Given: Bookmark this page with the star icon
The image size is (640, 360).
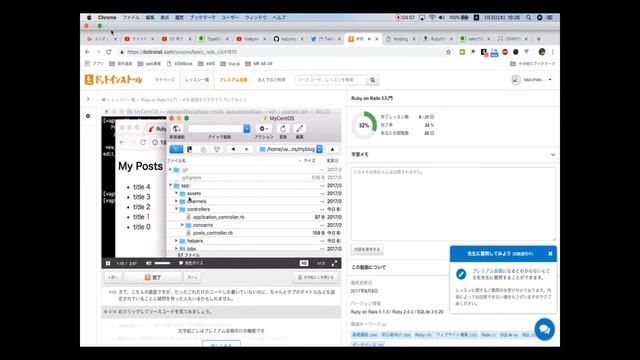Looking at the screenshot, I should point(448,52).
